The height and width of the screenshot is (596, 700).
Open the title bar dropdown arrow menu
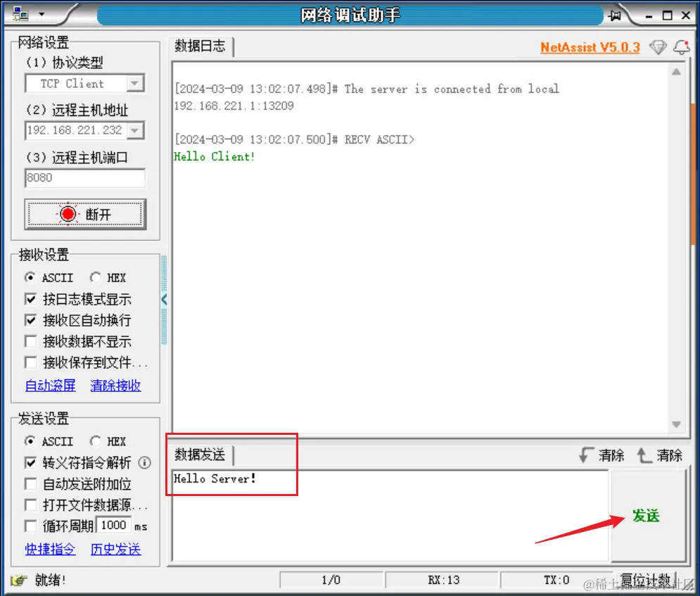point(42,14)
